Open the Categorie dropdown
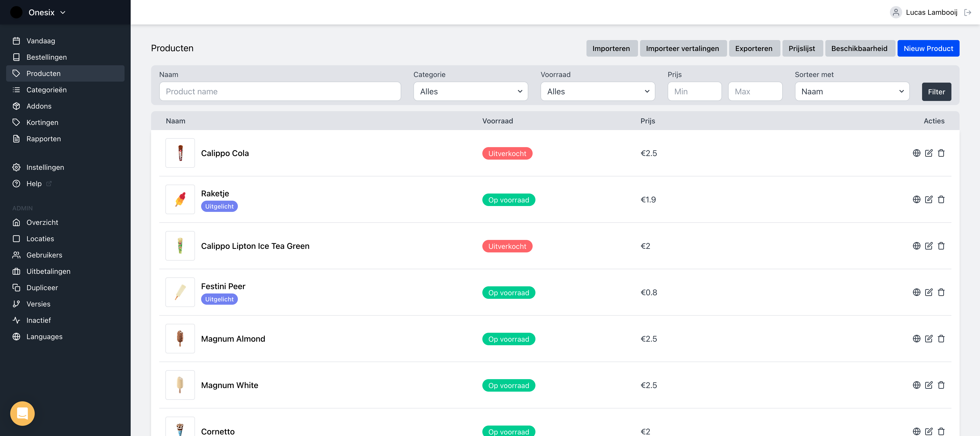 tap(471, 91)
